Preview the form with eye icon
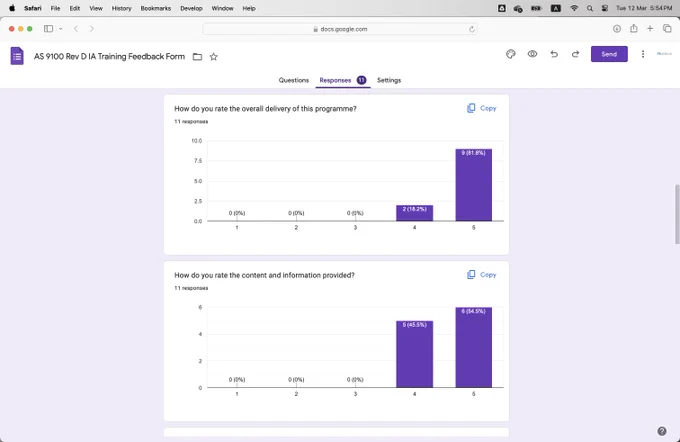Screen dimensions: 680x442 (x=532, y=54)
